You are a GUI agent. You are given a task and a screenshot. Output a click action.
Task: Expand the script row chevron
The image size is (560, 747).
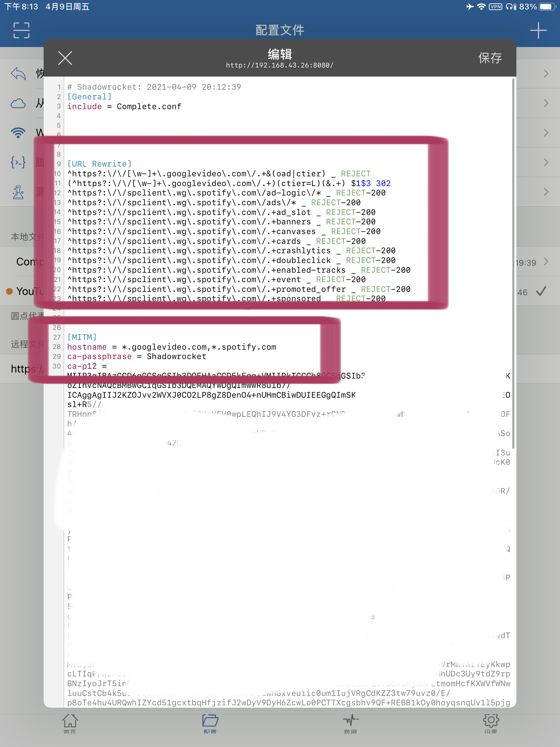click(546, 163)
